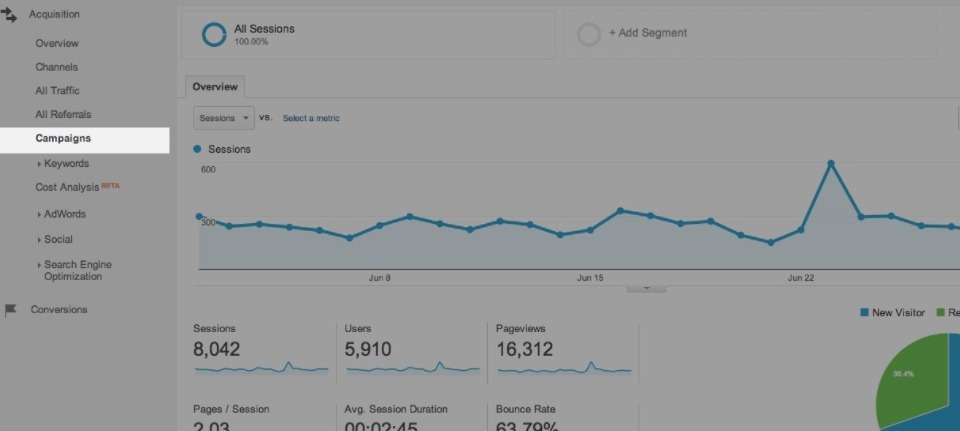The image size is (960, 431).
Task: Open the All Traffic report
Action: 58,91
